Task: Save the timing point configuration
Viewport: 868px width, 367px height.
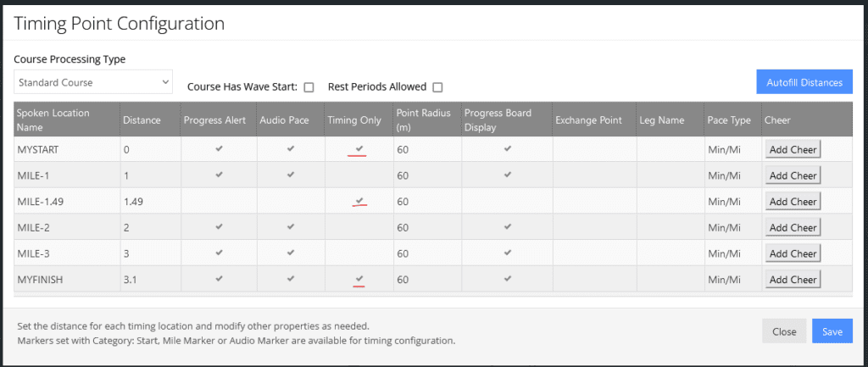Action: pos(832,331)
